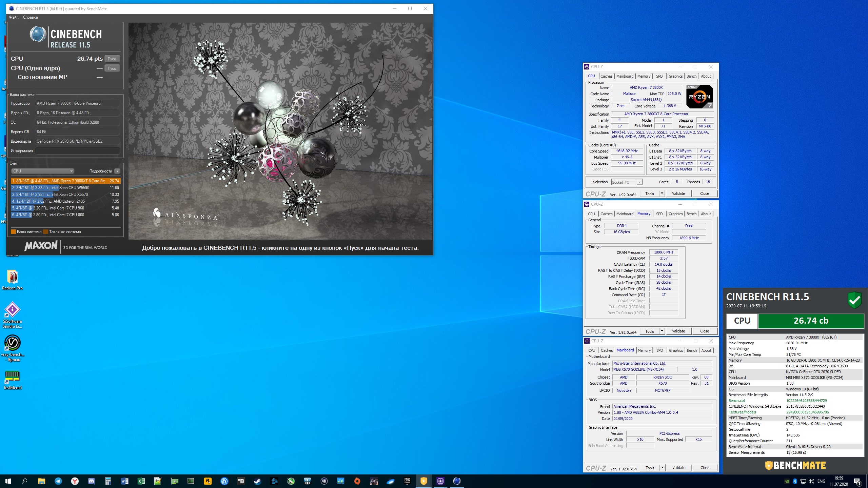The image size is (868, 488).
Task: Launch Microsoft Excel from the taskbar
Action: 141,481
